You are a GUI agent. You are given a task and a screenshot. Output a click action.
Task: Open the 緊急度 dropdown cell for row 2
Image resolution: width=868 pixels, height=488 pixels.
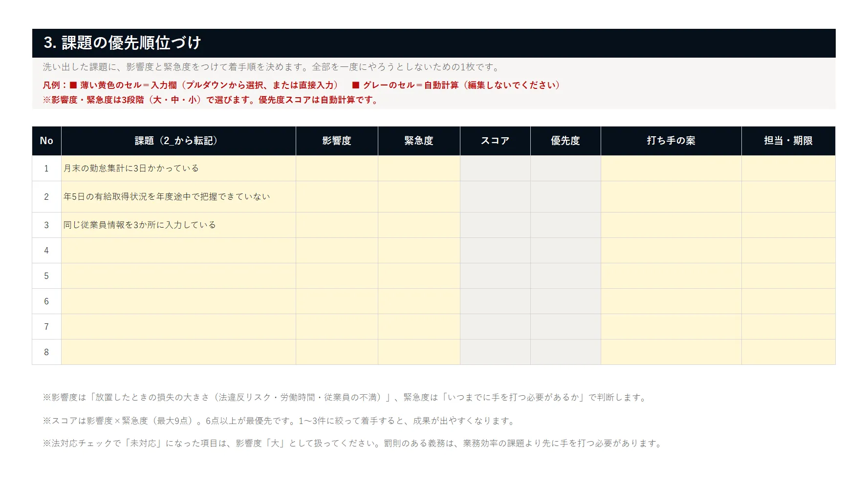[419, 197]
